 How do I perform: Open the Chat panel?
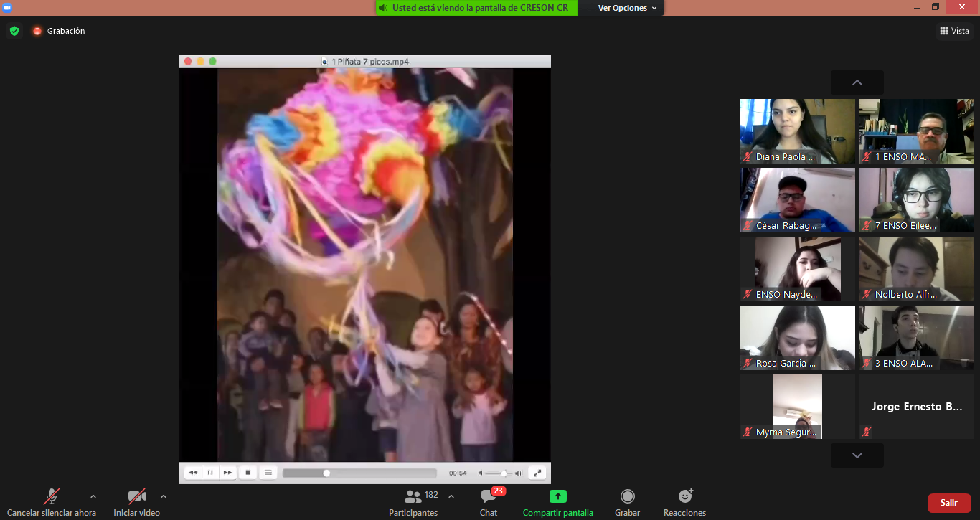click(489, 496)
